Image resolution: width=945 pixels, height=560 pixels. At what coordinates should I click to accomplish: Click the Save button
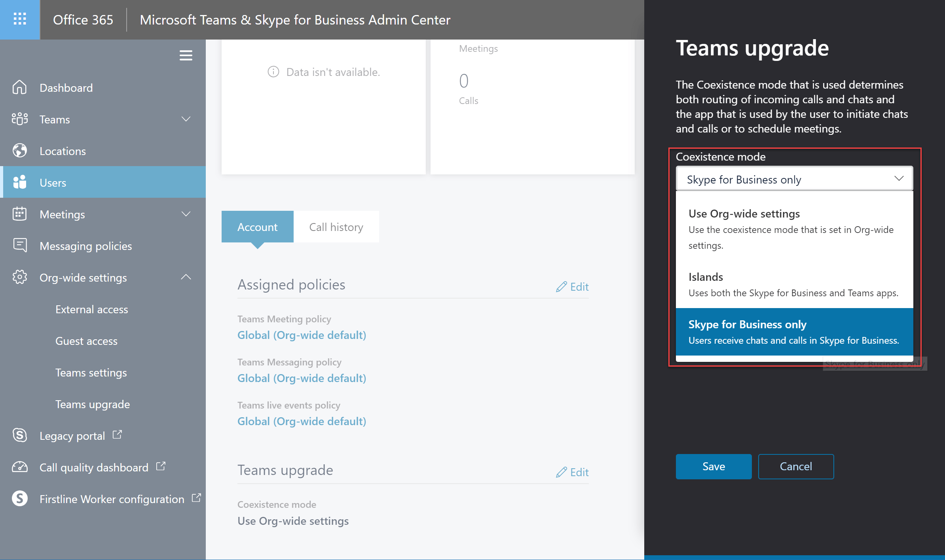coord(713,466)
